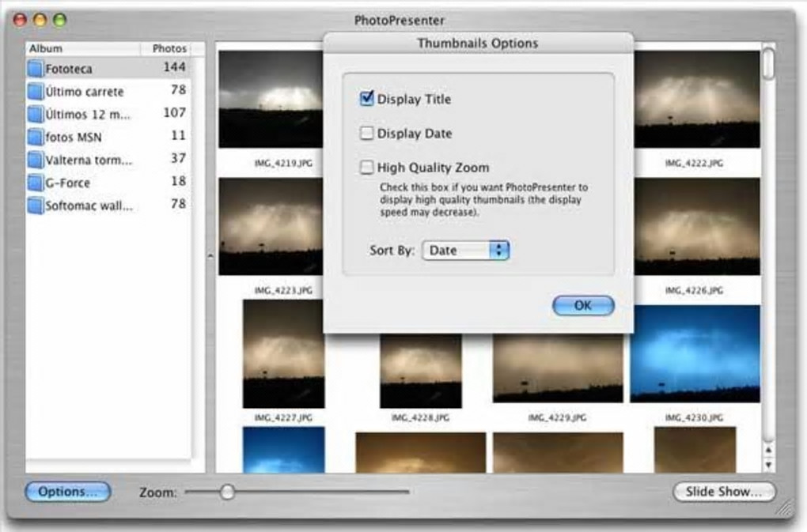The height and width of the screenshot is (532, 807).
Task: Click the Valterna torm... folder icon
Action: point(35,160)
